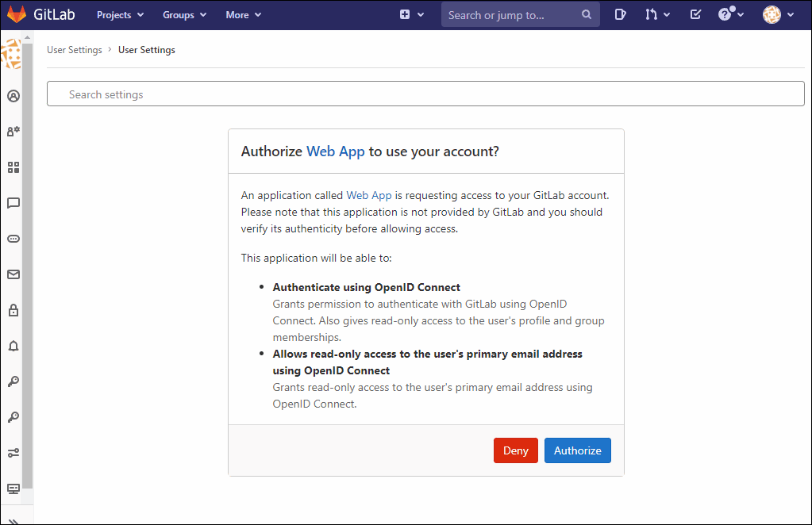Expand the Help menu arrow
The width and height of the screenshot is (812, 525).
(741, 15)
